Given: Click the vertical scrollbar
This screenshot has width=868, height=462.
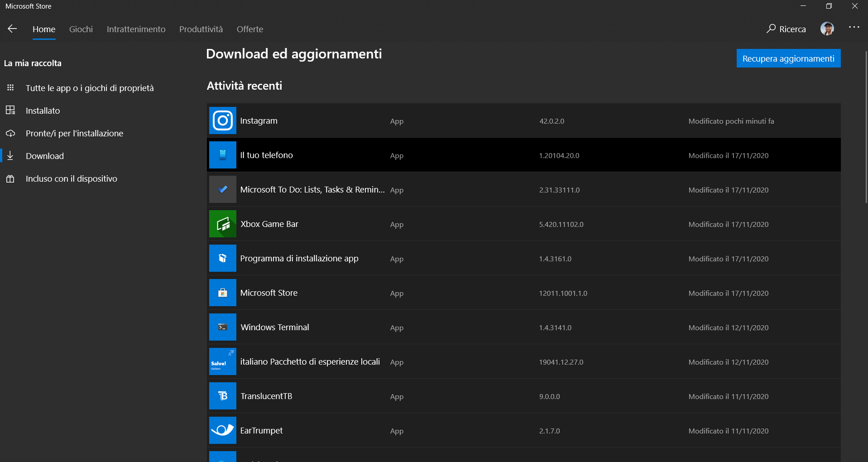Looking at the screenshot, I should tap(866, 127).
